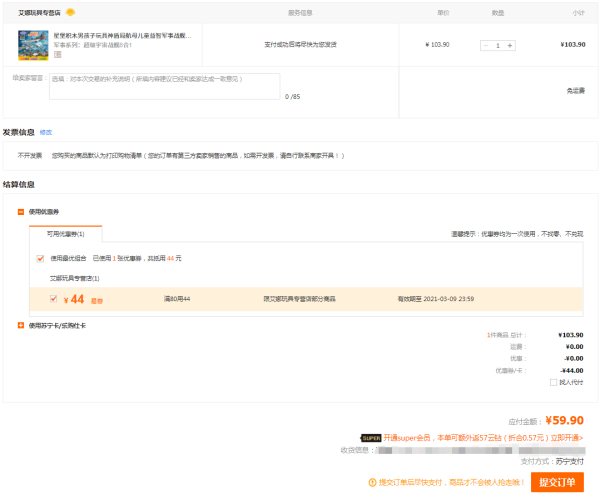Open the building-block toy product thumbnail
Screen dimensions: 600x500
click(33, 45)
